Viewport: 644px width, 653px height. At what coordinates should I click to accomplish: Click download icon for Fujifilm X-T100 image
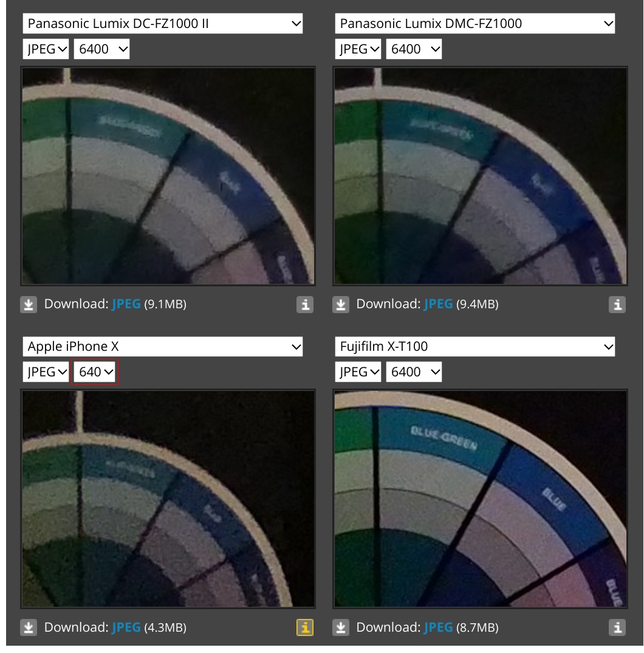pos(341,627)
